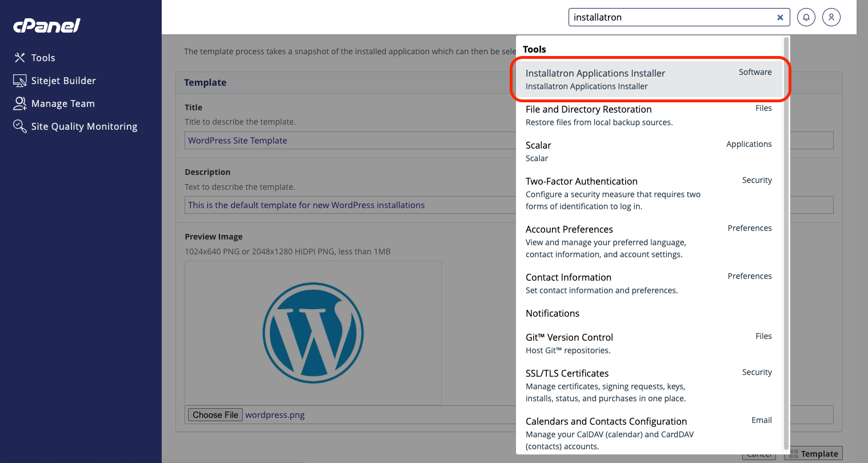Select SSL/TLS Certificates result
This screenshot has height=463, width=868.
[649, 385]
